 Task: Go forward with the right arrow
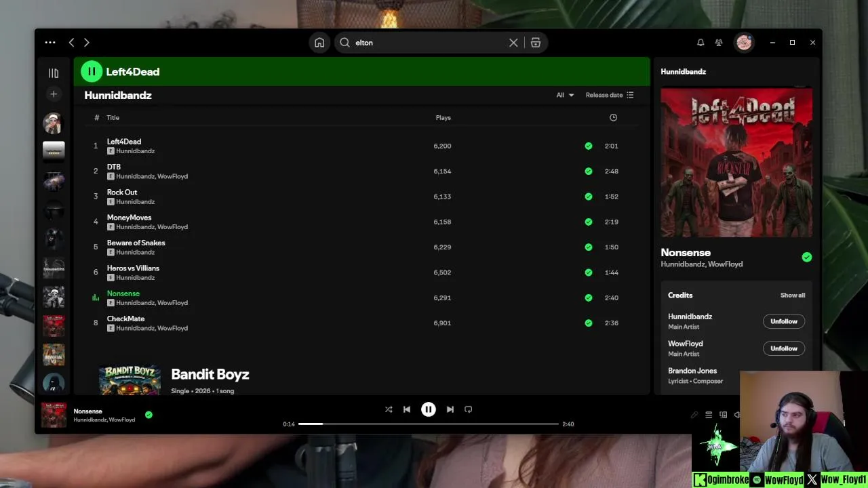click(86, 42)
